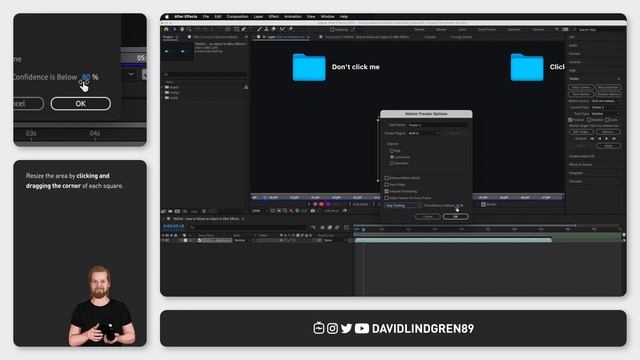Select the Selection arrow tool
640x360 pixels.
coord(174,29)
